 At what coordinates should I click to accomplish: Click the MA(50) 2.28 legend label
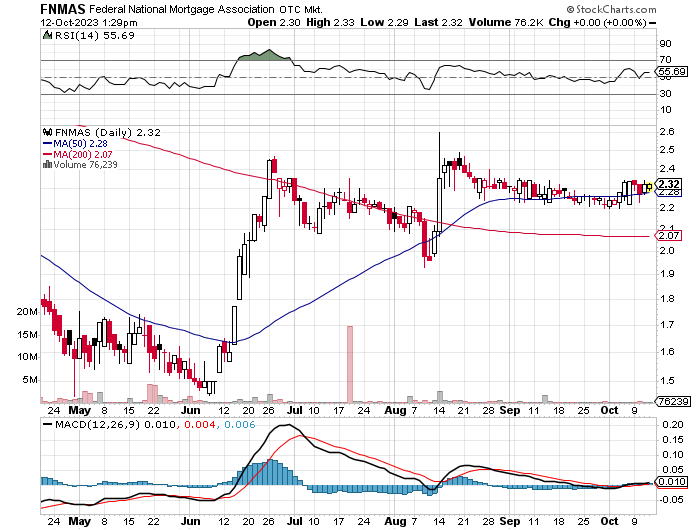pos(75,143)
